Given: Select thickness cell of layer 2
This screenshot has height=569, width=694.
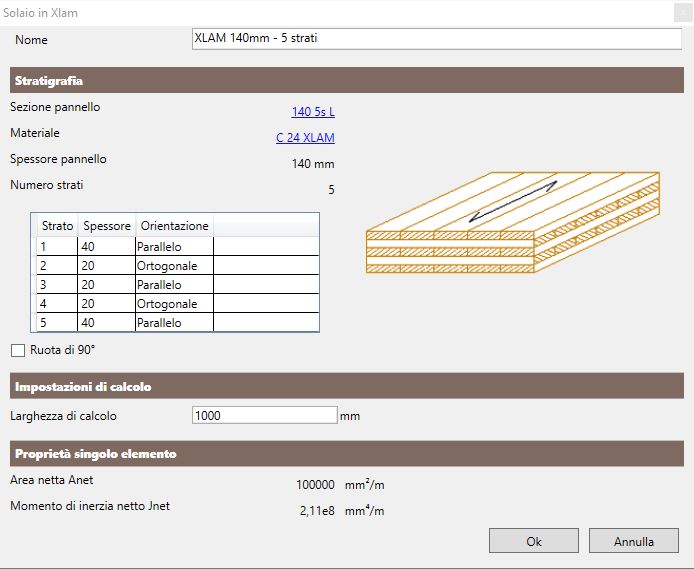Looking at the screenshot, I should pos(107,265).
